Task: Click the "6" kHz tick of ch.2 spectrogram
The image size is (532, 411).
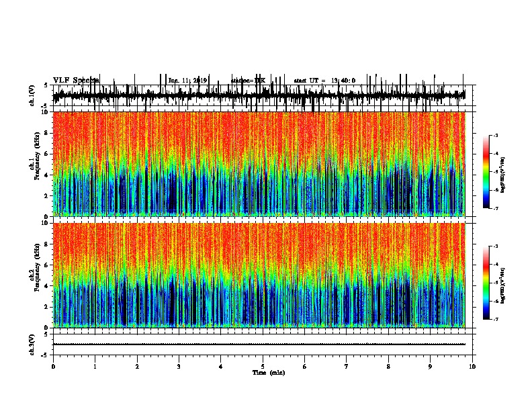Action: (x=47, y=265)
